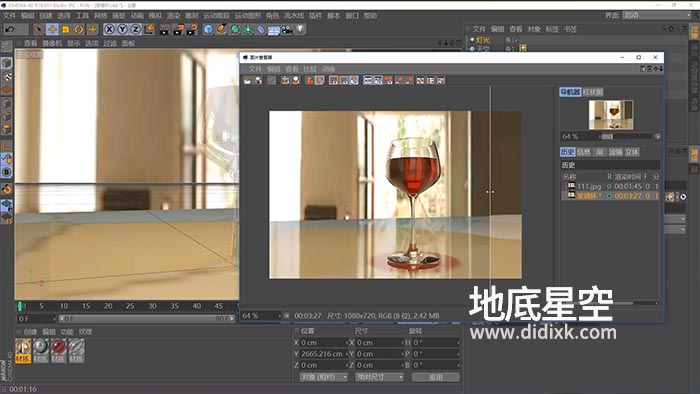Open the deformer blue icon
Viewport: 700px width, 394px height.
click(261, 29)
